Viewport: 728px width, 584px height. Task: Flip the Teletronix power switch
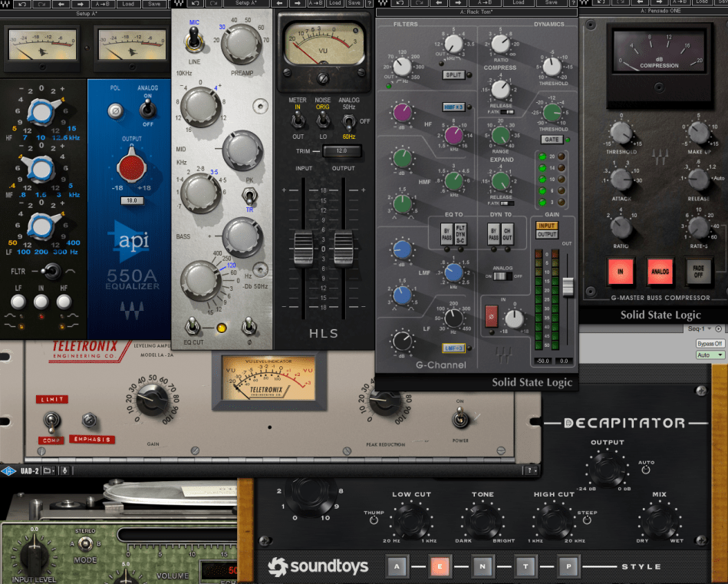pyautogui.click(x=460, y=418)
